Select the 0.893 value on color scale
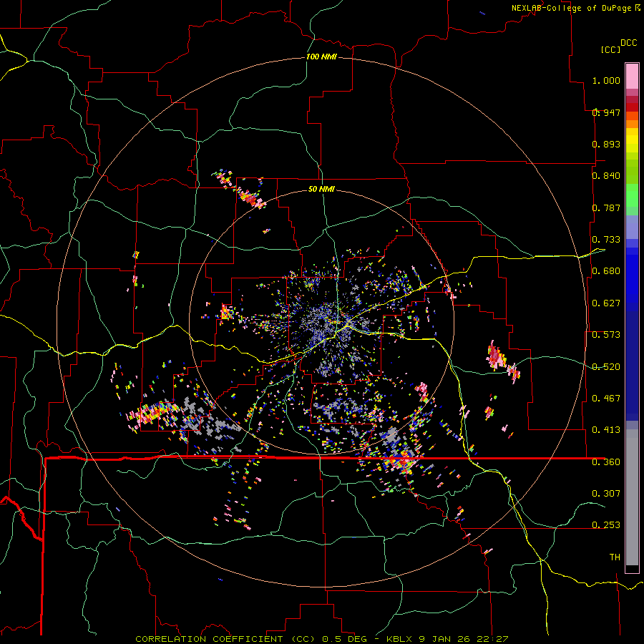Viewport: 644px width, 644px height. (x=606, y=144)
